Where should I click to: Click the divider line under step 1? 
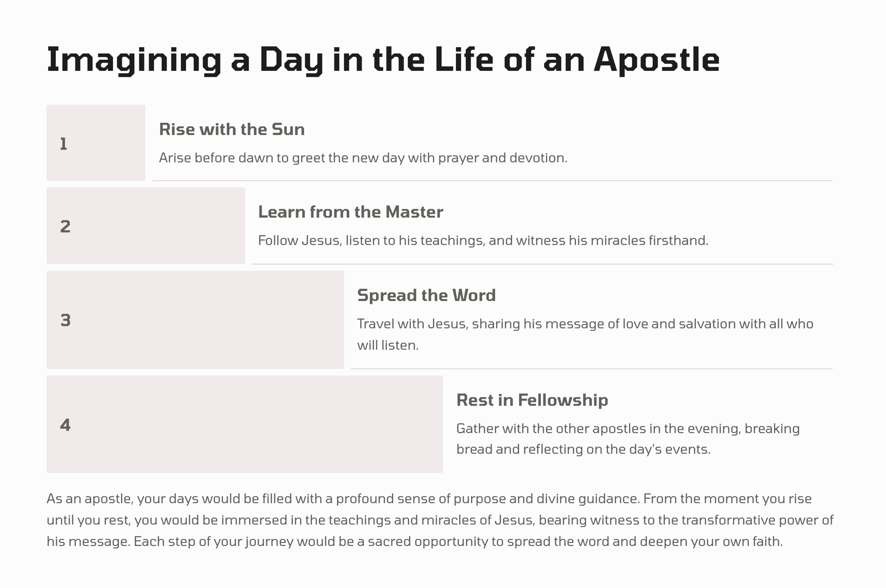point(492,181)
